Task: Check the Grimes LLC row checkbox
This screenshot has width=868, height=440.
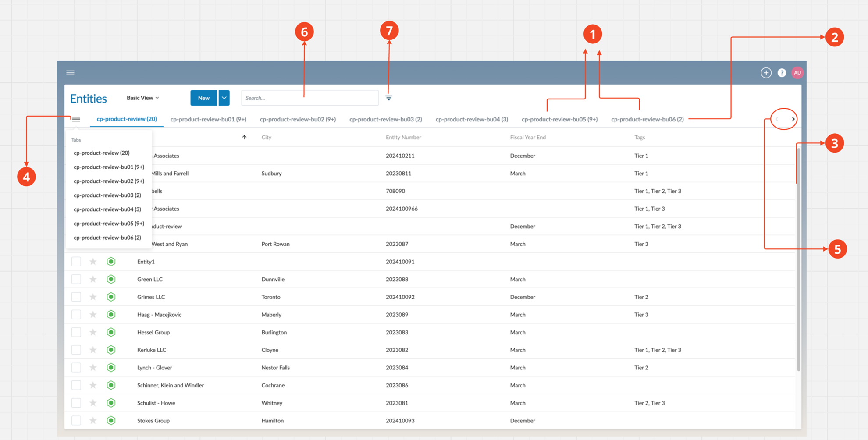Action: click(76, 297)
